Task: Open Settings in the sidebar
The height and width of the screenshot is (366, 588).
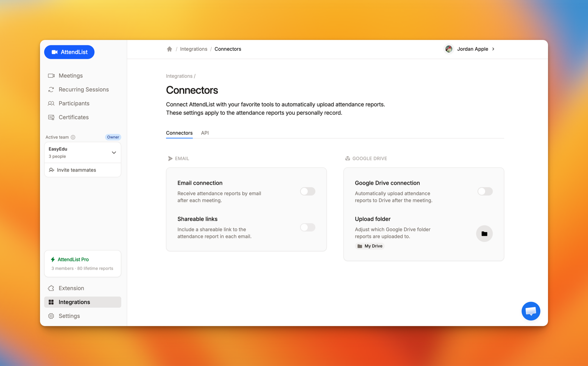Action: click(x=83, y=316)
